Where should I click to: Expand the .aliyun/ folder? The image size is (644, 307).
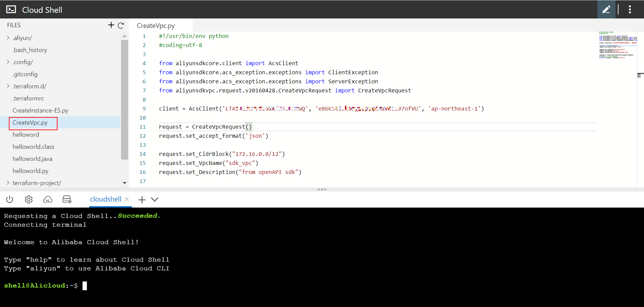click(8, 38)
